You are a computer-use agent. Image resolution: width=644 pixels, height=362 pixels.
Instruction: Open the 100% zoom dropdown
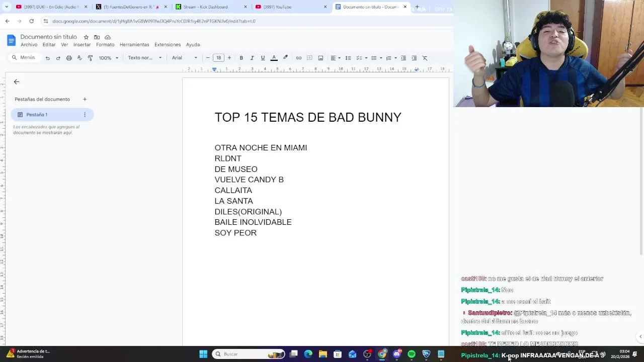pos(108,58)
